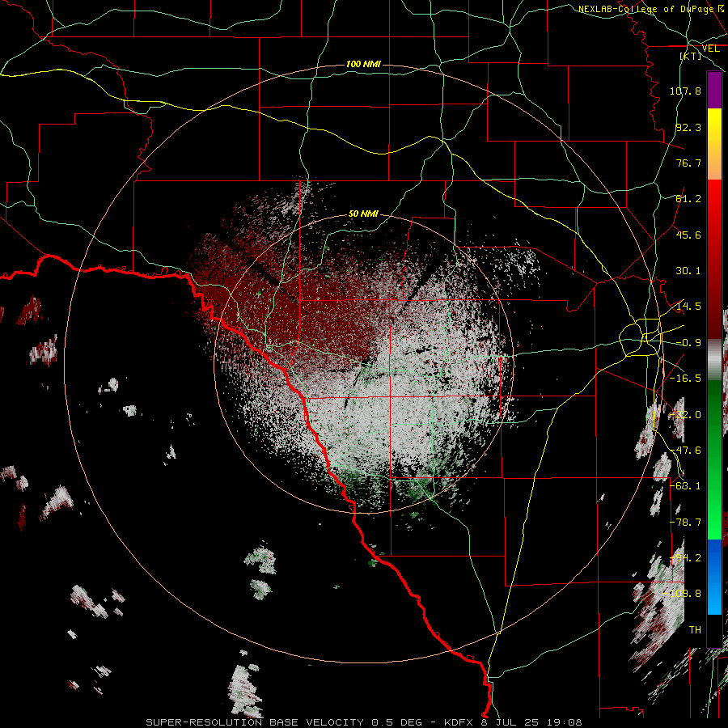
Task: Click the -16.5 velocity scale value
Action: click(685, 379)
